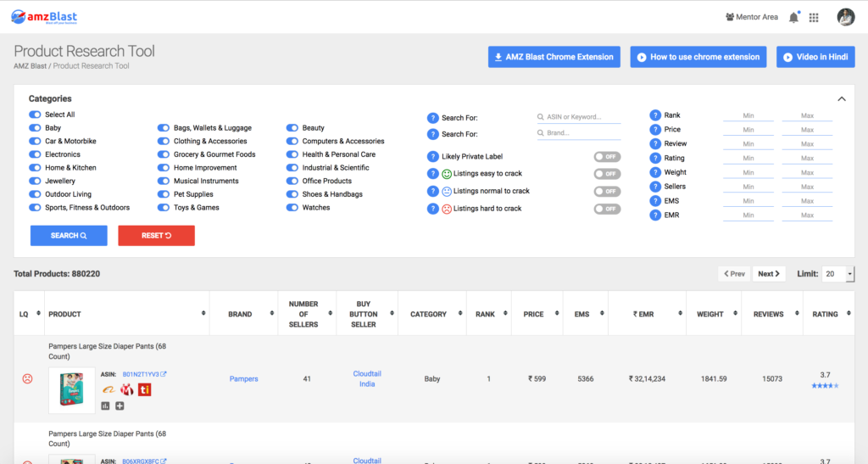The image size is (868, 464).
Task: Click AMZ Blast in the breadcrumb
Action: point(30,66)
